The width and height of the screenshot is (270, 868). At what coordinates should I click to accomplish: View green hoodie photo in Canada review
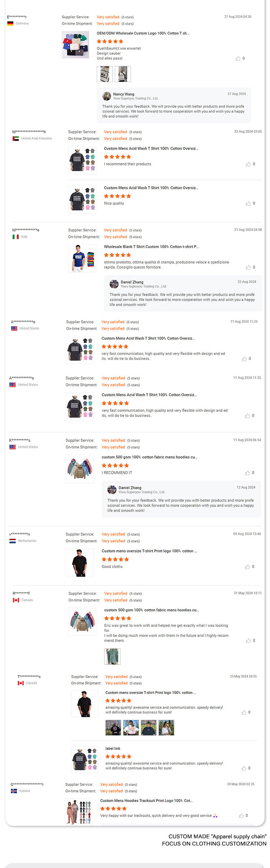[x=112, y=656]
